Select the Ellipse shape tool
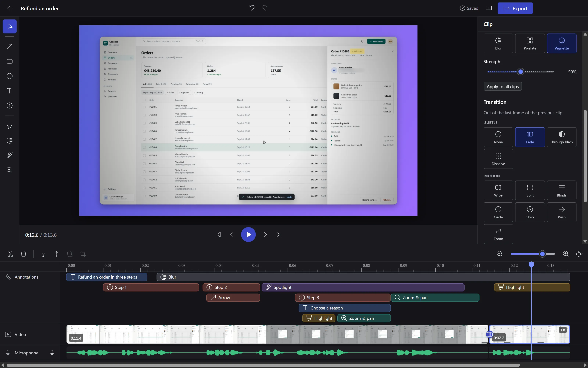The image size is (588, 368). click(x=10, y=76)
